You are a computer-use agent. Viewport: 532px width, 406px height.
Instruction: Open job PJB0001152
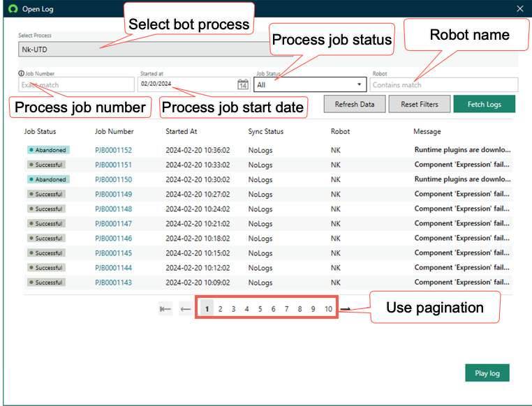coord(113,150)
